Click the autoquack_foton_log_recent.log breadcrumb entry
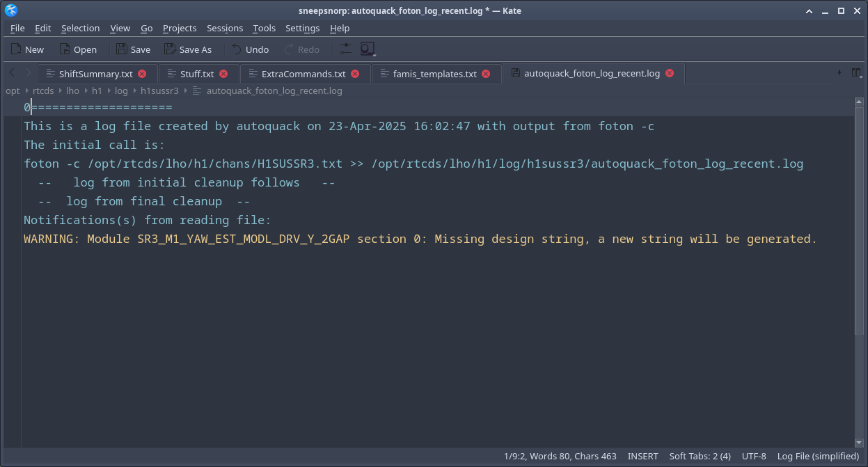 (x=274, y=90)
